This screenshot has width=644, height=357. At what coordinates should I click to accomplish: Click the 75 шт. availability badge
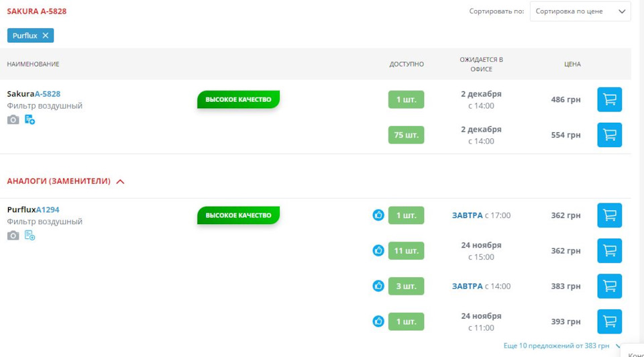407,135
